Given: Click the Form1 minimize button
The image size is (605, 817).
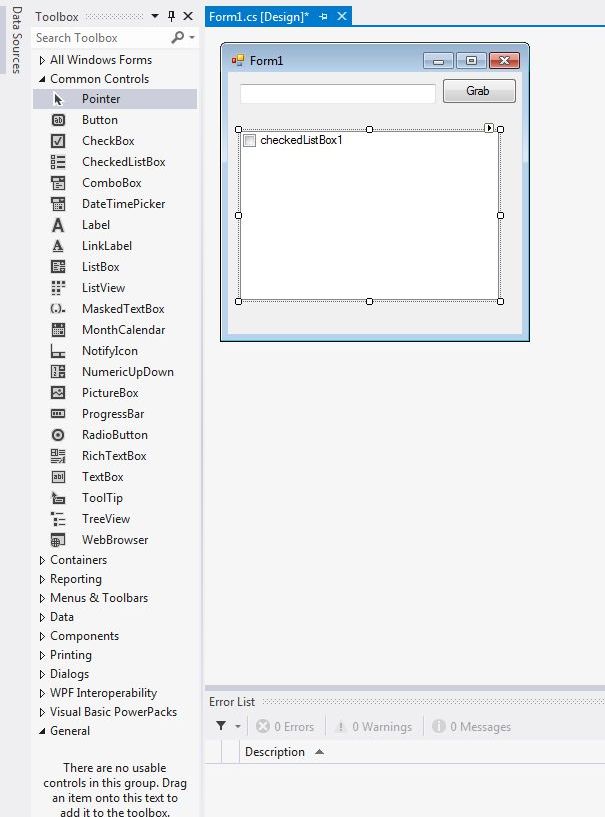Looking at the screenshot, I should tap(438, 61).
